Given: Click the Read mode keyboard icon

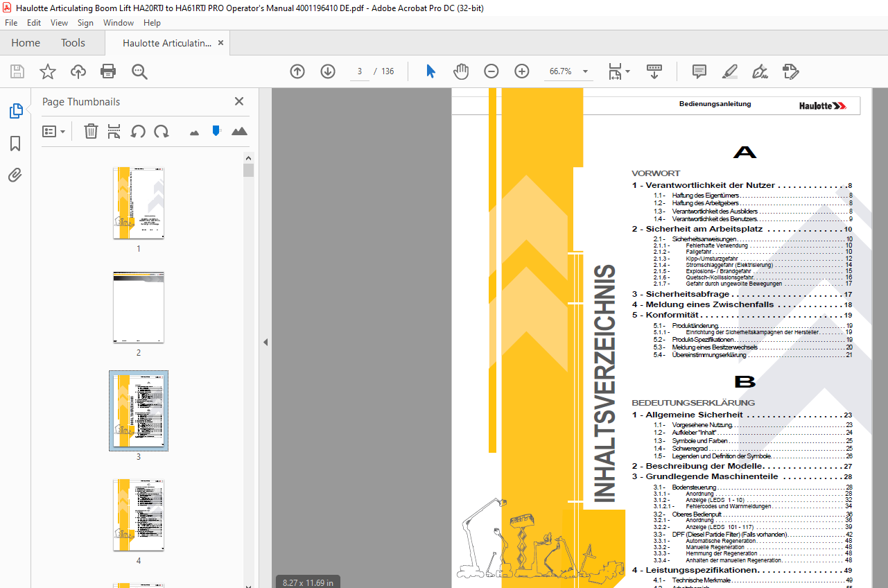Looking at the screenshot, I should click(654, 71).
